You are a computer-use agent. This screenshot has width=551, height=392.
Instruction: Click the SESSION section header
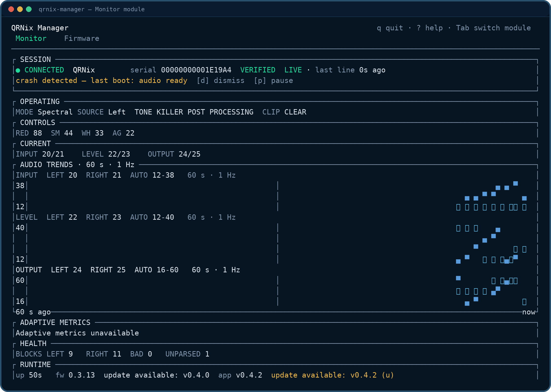pos(35,59)
